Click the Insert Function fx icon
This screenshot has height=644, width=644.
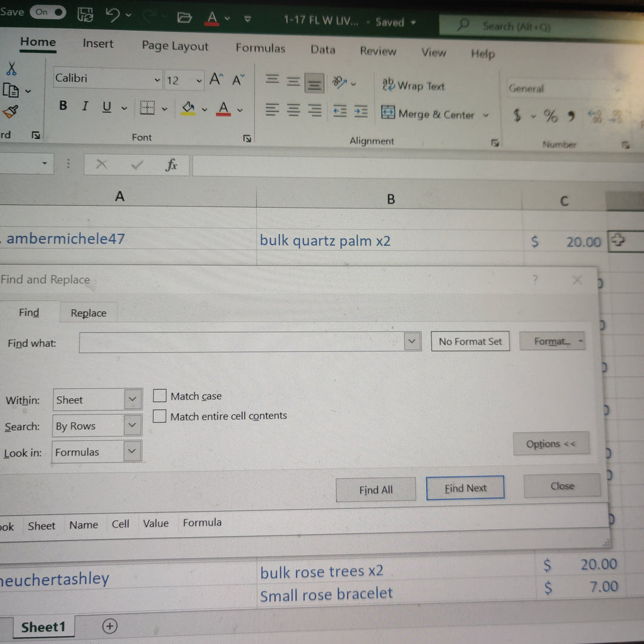pyautogui.click(x=171, y=165)
